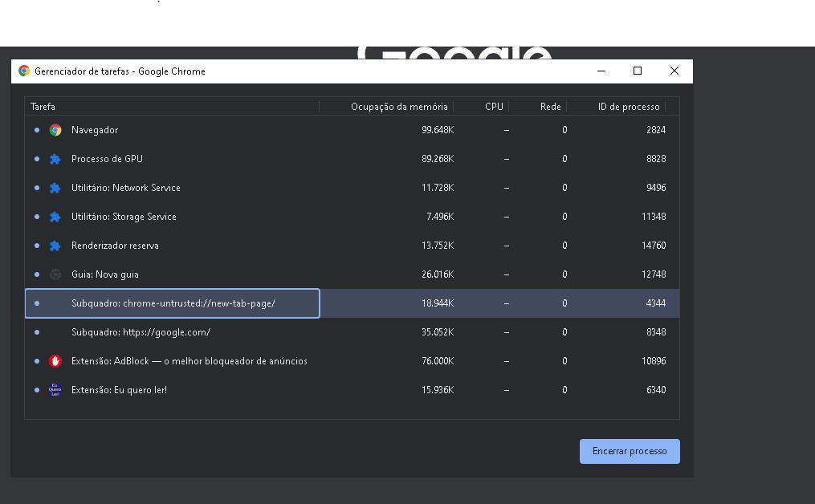This screenshot has width=815, height=504.
Task: Sort by the Tarefa column header
Action: tap(172, 107)
